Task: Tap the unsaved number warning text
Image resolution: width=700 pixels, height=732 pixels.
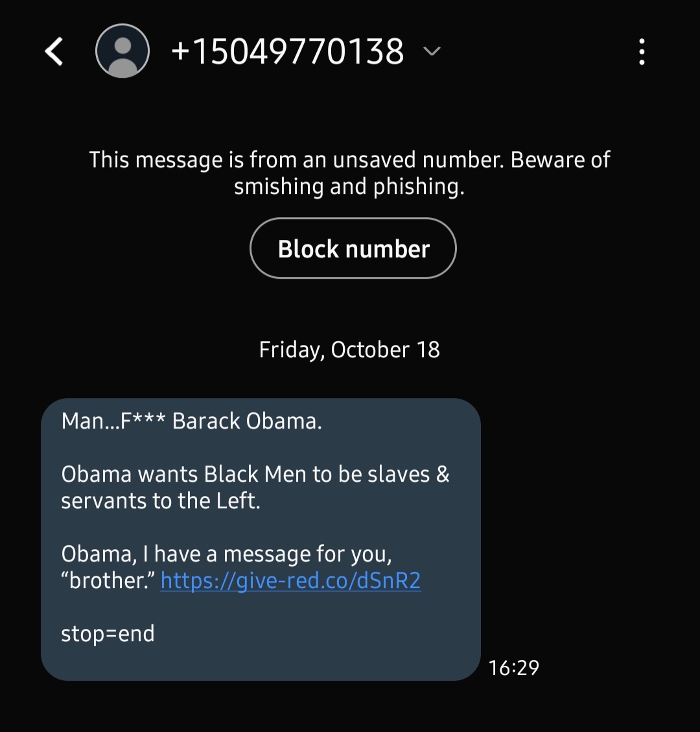Action: click(349, 172)
